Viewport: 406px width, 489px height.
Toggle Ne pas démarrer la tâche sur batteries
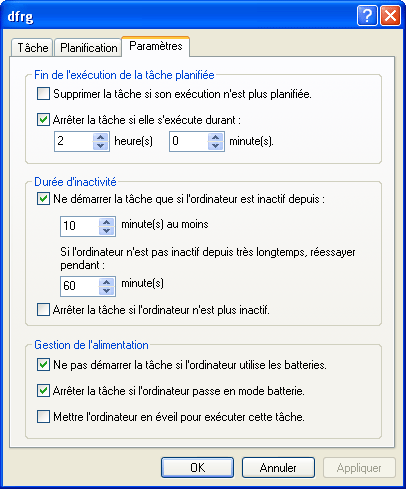(x=43, y=365)
